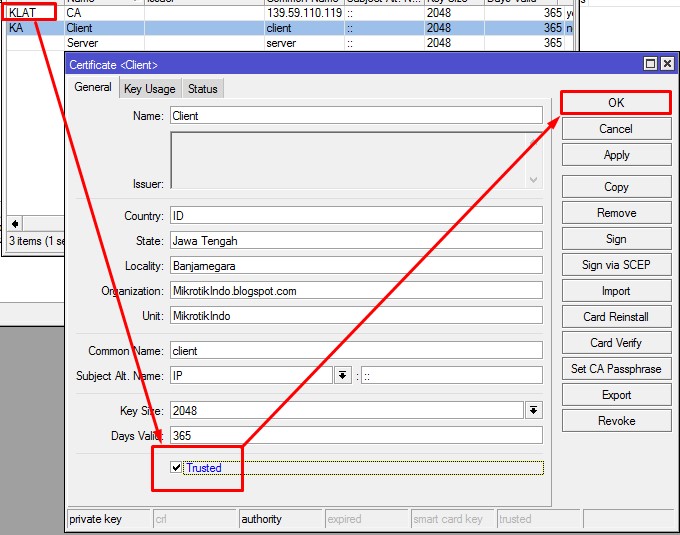Viewport: 680px width, 535px height.
Task: Switch to the General tab
Action: pyautogui.click(x=93, y=87)
